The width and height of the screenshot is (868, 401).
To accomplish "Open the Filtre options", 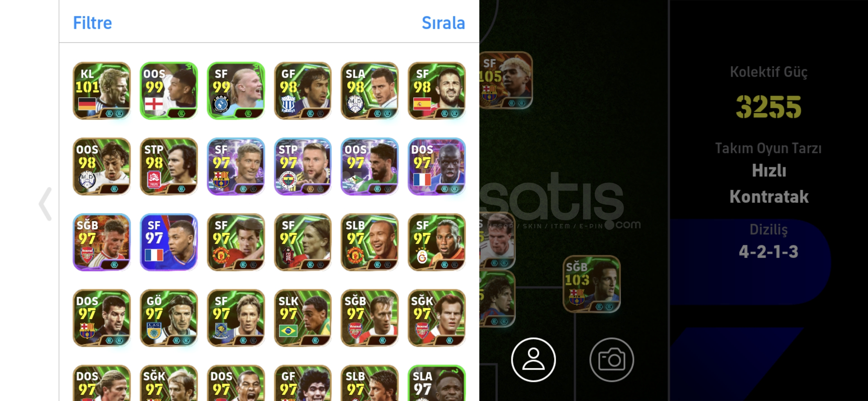I will tap(92, 23).
